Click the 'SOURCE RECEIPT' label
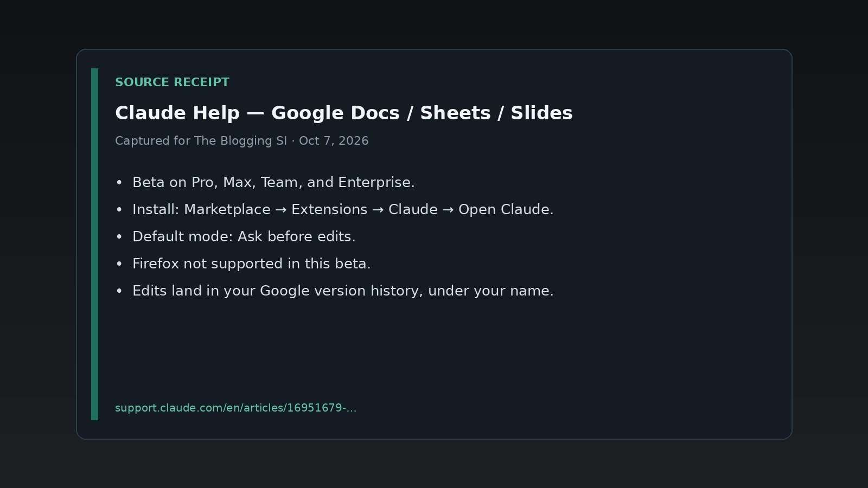 tap(172, 82)
